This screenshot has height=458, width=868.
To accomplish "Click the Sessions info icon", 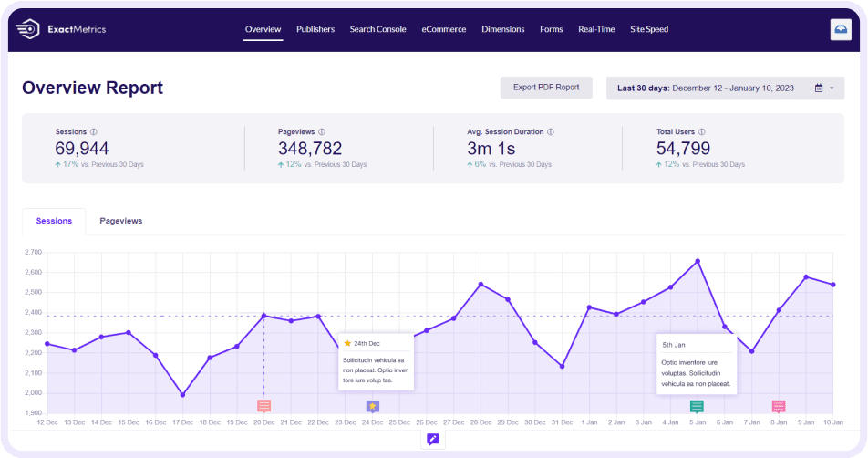I will (94, 132).
